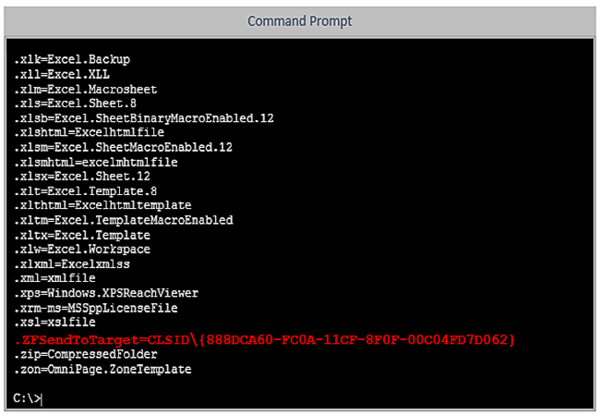This screenshot has height=416, width=600.
Task: Click the .xlw=Excel.Workspace entry
Action: 82,249
